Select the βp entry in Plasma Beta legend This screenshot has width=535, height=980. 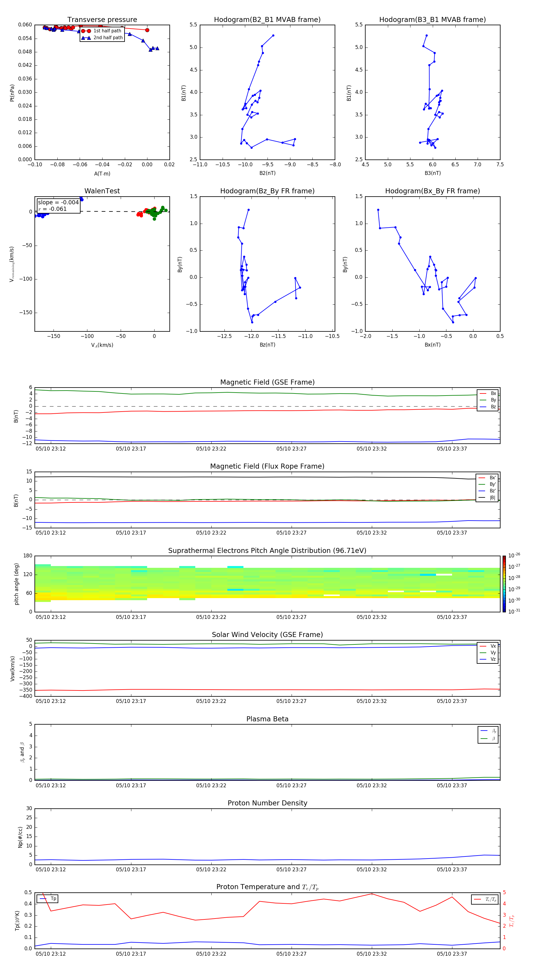point(488,731)
